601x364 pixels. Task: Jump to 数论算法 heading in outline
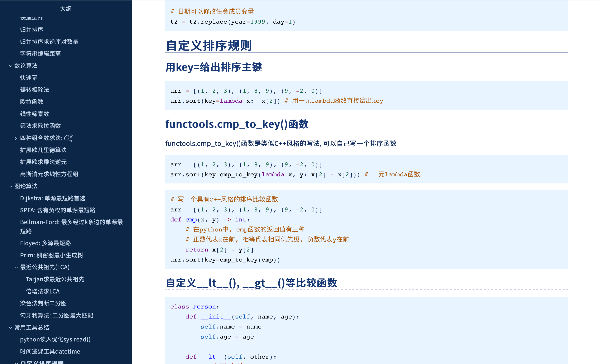click(x=26, y=66)
